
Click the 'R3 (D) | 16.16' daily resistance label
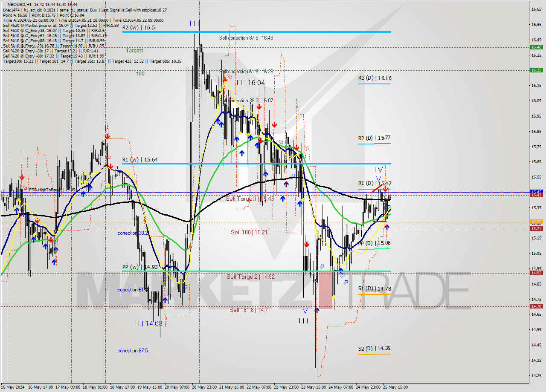(375, 78)
